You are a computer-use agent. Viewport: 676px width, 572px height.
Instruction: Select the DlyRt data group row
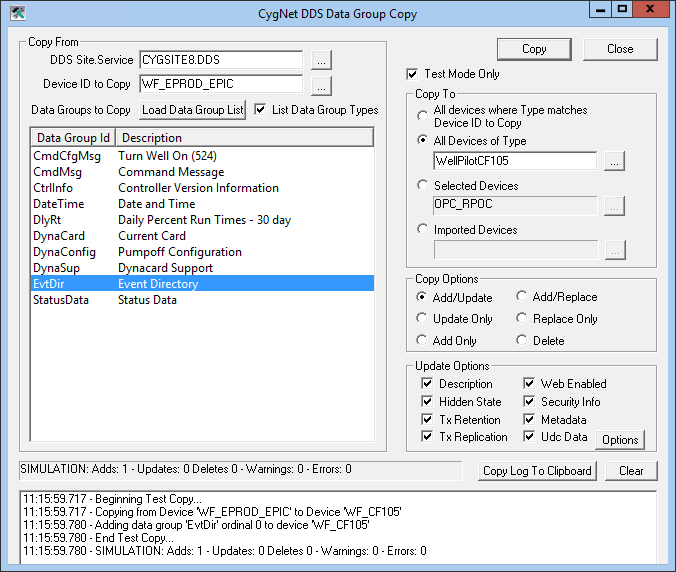[203, 220]
